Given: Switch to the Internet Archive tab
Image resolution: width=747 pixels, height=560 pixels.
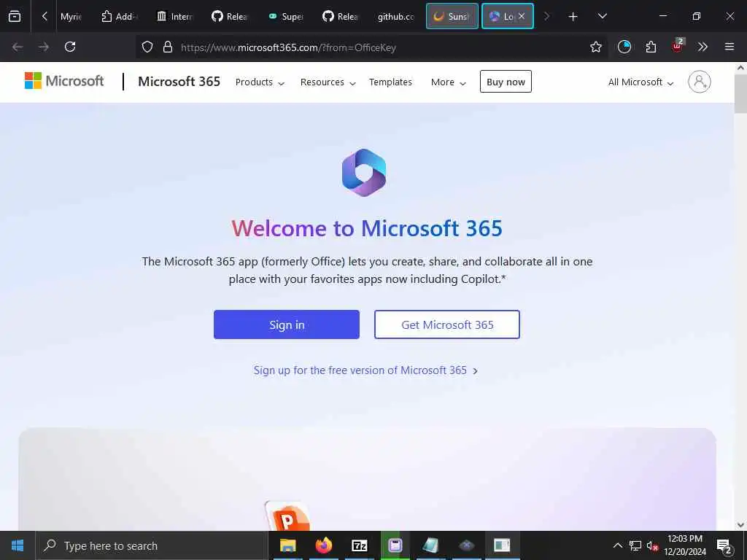Looking at the screenshot, I should 175,17.
